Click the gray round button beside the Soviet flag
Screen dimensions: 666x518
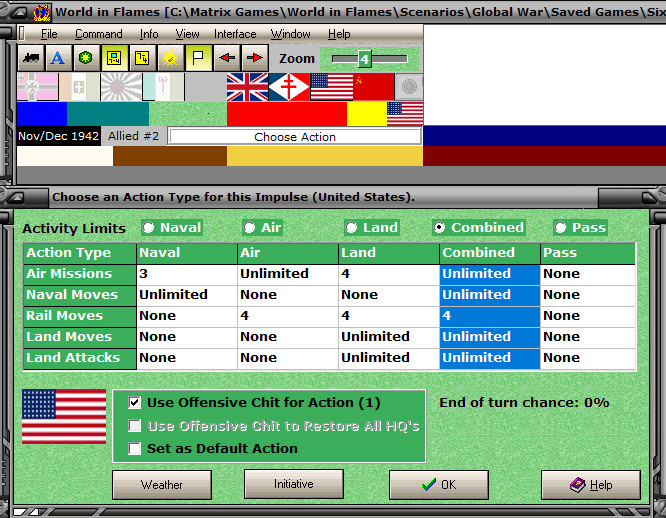click(x=409, y=87)
